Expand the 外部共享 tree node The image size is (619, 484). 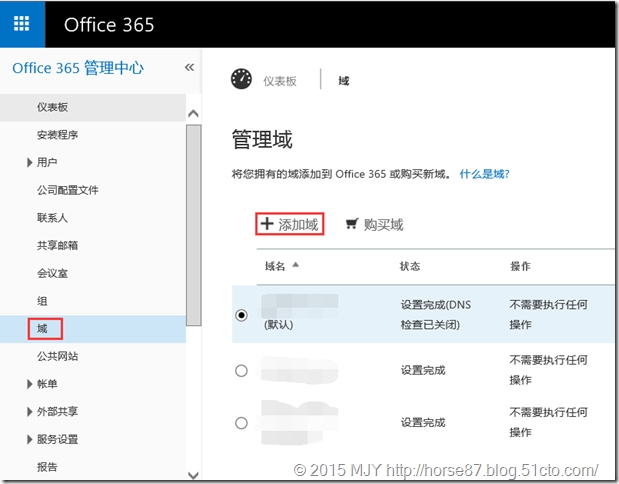tap(30, 412)
